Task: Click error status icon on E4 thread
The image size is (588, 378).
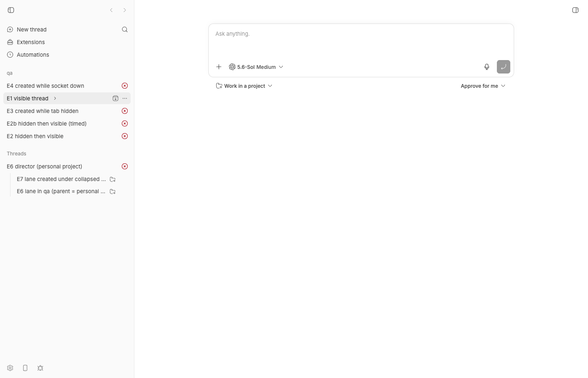Action: [x=125, y=86]
